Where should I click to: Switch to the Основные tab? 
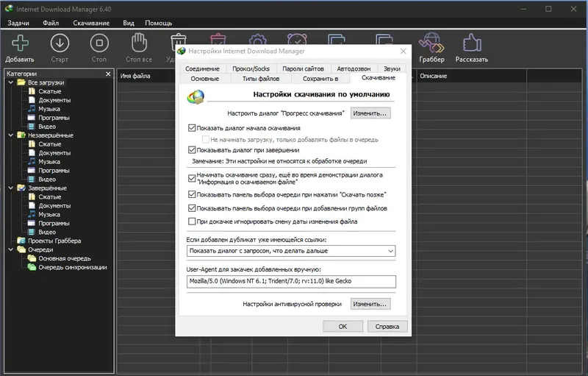pyautogui.click(x=205, y=79)
